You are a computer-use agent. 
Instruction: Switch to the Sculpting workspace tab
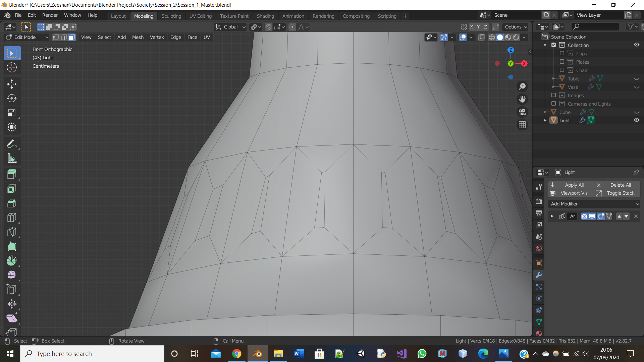click(171, 16)
